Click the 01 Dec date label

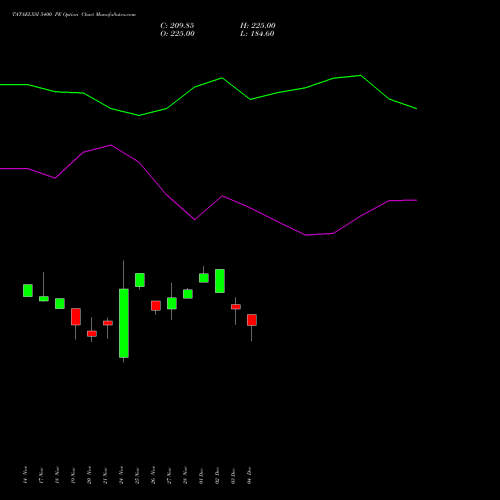point(201,476)
